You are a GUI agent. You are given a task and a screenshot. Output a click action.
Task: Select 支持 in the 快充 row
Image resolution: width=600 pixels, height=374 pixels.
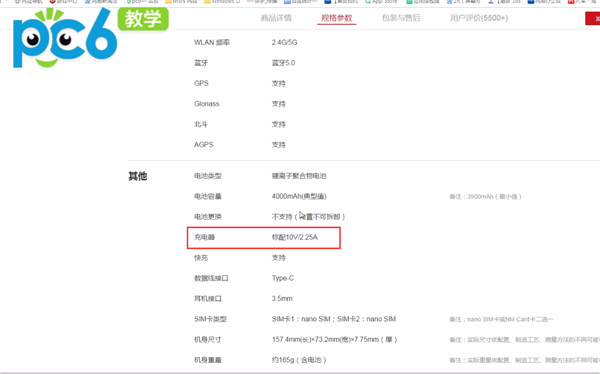(279, 258)
